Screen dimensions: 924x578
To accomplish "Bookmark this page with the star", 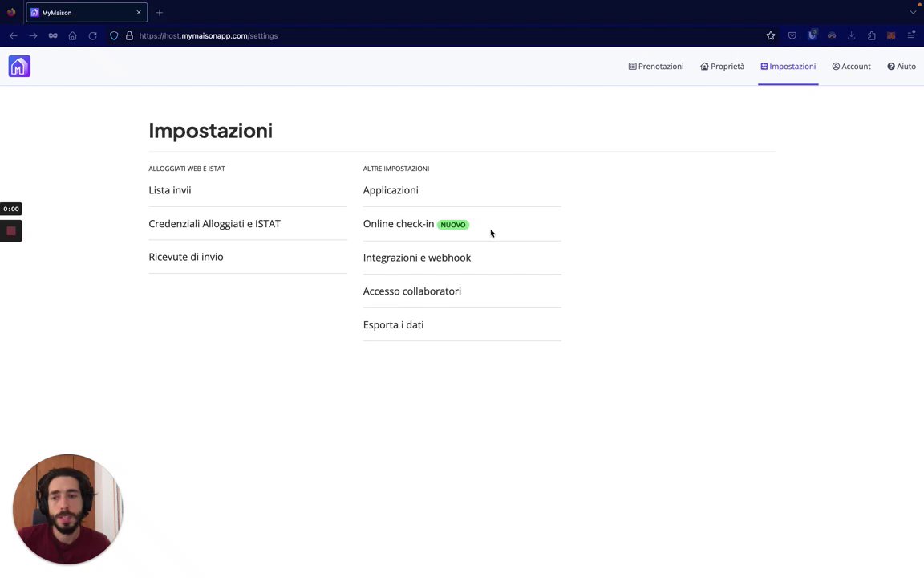I will 770,36.
